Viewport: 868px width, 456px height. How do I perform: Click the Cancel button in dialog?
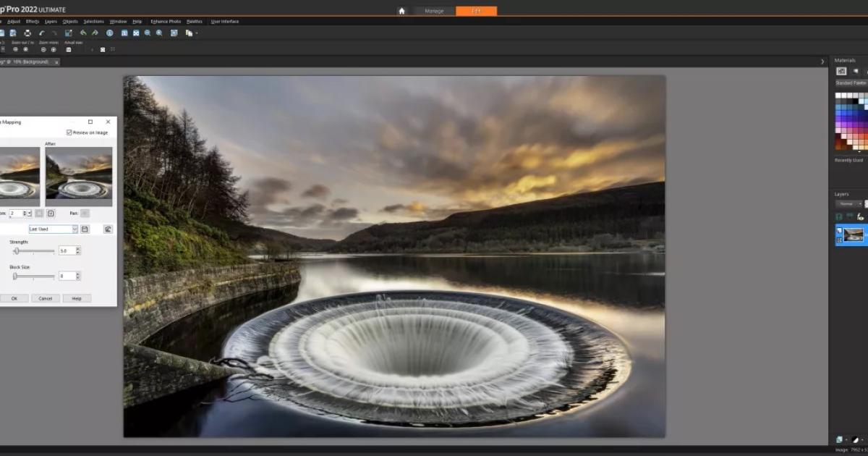tap(45, 298)
